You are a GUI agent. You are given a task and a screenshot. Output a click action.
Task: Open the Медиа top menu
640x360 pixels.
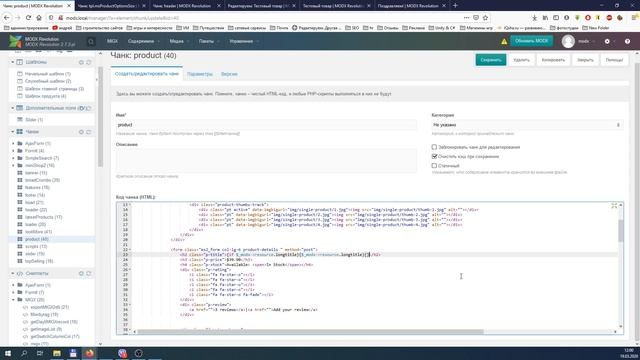click(x=179, y=41)
